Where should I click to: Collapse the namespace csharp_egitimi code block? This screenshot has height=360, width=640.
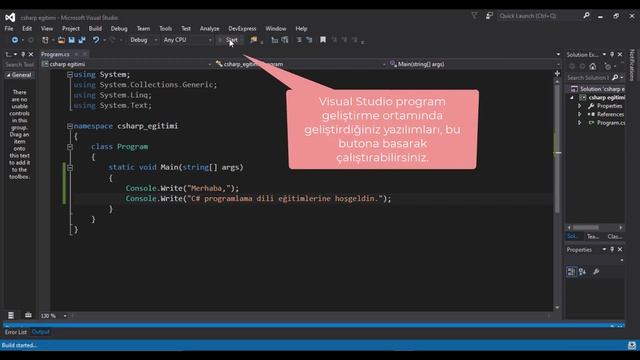tap(70, 126)
